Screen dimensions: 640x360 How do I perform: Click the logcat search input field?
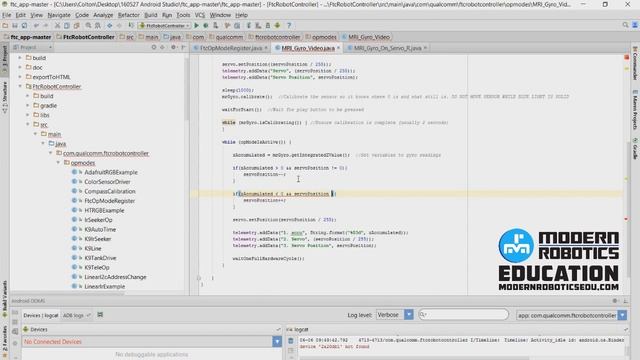(x=464, y=314)
